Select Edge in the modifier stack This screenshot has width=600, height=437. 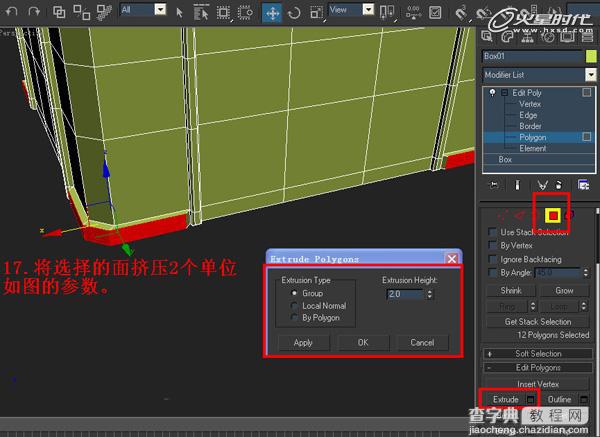pyautogui.click(x=528, y=115)
